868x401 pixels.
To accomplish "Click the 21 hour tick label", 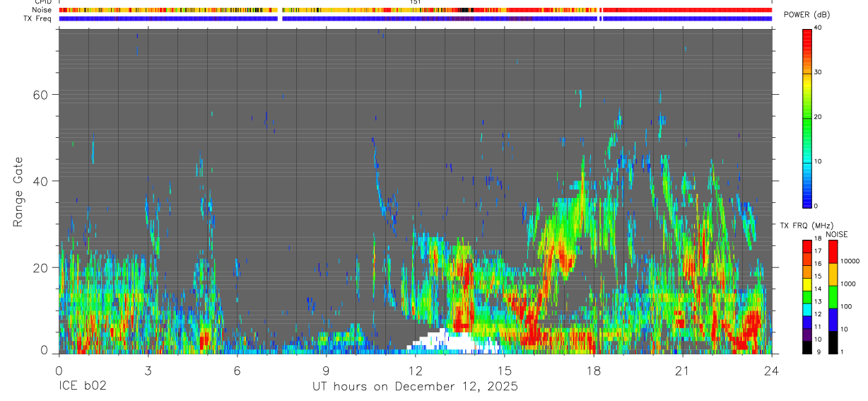I will (682, 370).
